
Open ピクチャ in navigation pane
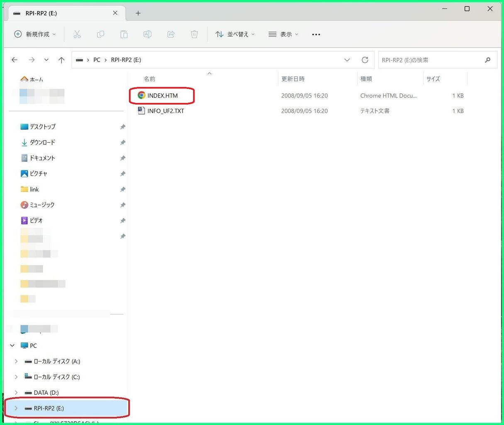[34, 173]
